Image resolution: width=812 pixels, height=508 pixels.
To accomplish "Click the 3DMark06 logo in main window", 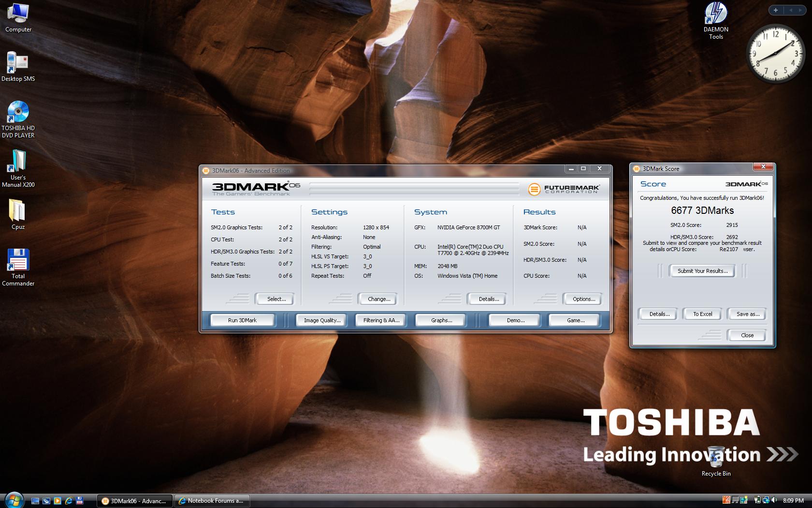I will tap(256, 188).
